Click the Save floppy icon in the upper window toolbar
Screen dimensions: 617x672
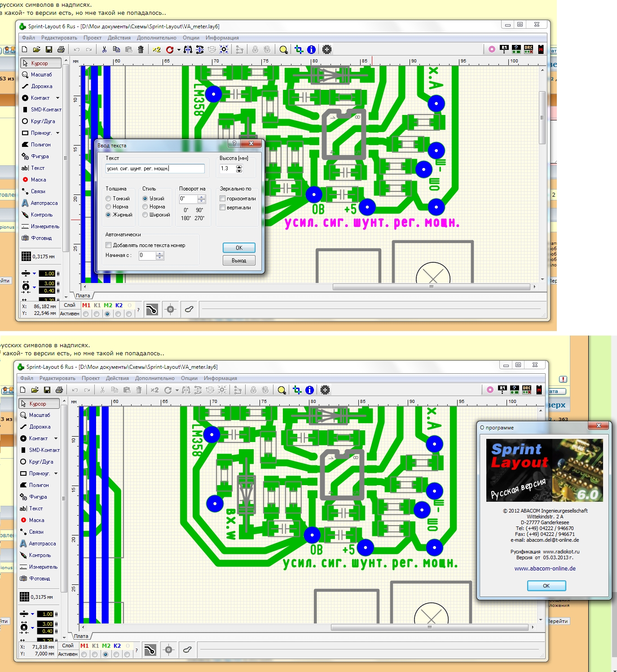[49, 49]
